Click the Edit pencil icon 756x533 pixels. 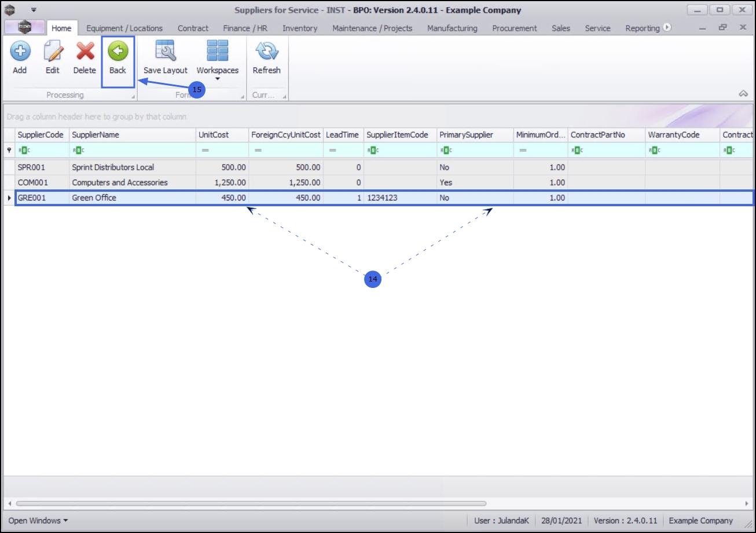click(x=53, y=52)
